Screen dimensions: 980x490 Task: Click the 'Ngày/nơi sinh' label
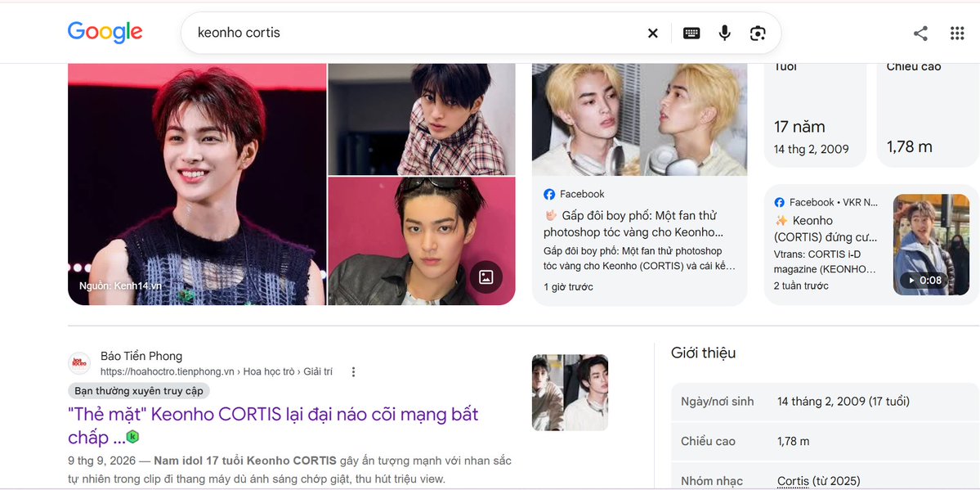coord(718,402)
